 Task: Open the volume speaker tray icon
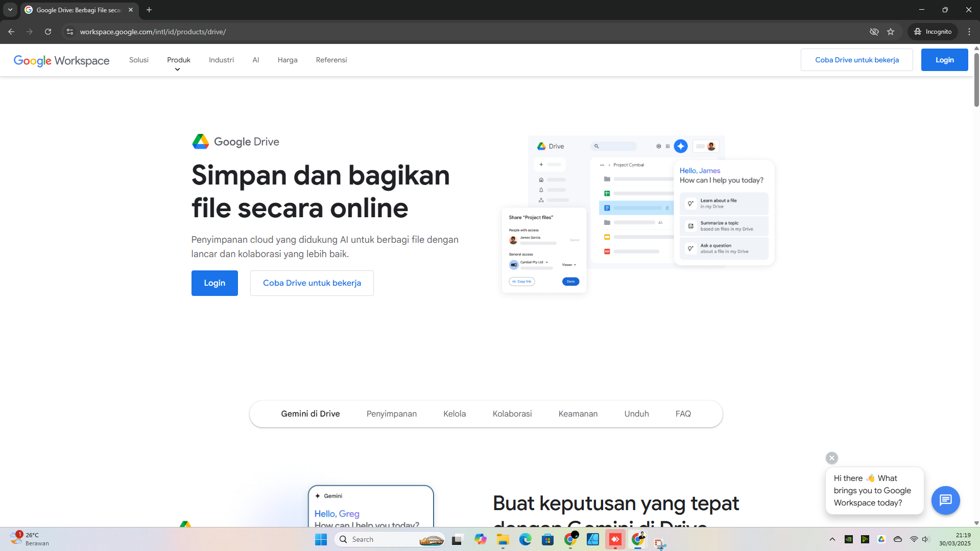pyautogui.click(x=925, y=539)
